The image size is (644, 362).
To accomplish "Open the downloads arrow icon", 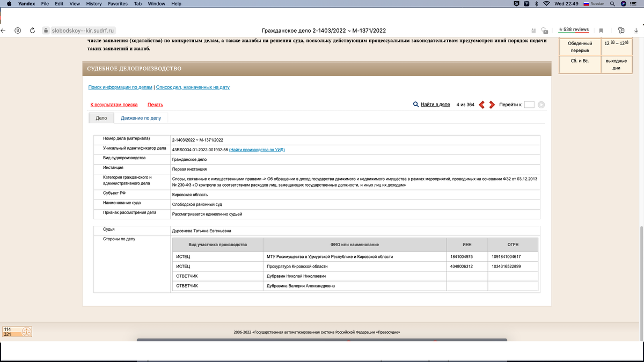I will (636, 31).
